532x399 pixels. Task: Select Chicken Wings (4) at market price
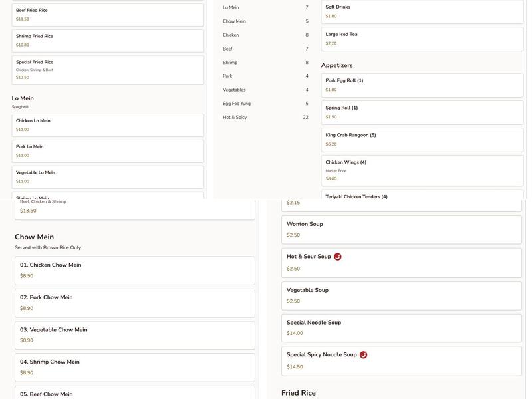click(x=422, y=170)
